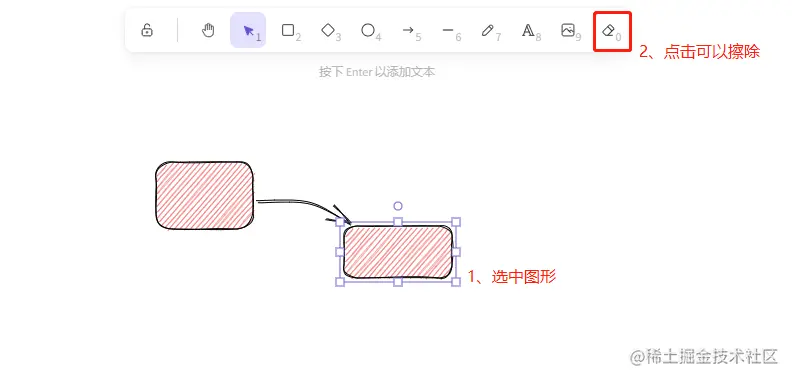Select the Rectangle tool
This screenshot has height=380, width=792.
coord(288,30)
